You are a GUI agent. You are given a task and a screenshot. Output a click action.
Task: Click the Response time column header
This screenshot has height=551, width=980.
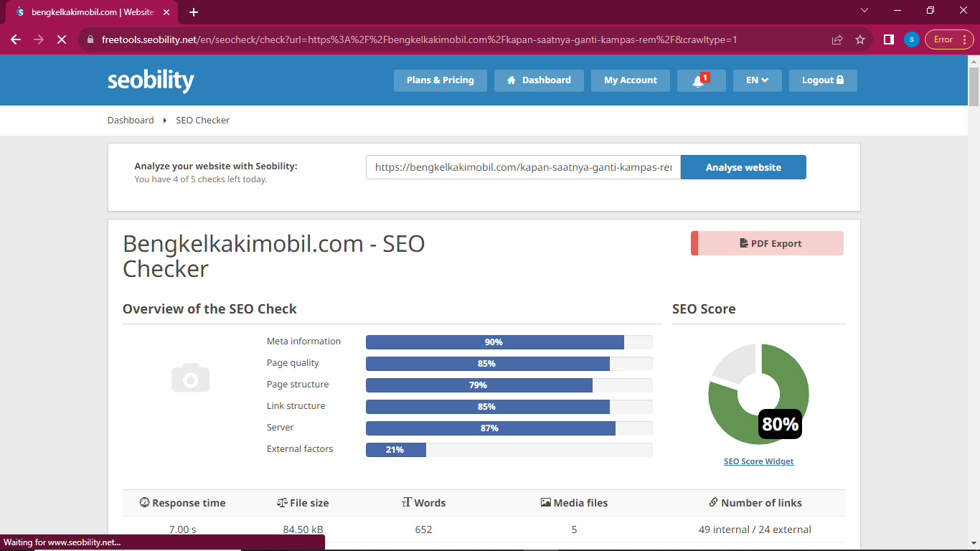tap(182, 503)
